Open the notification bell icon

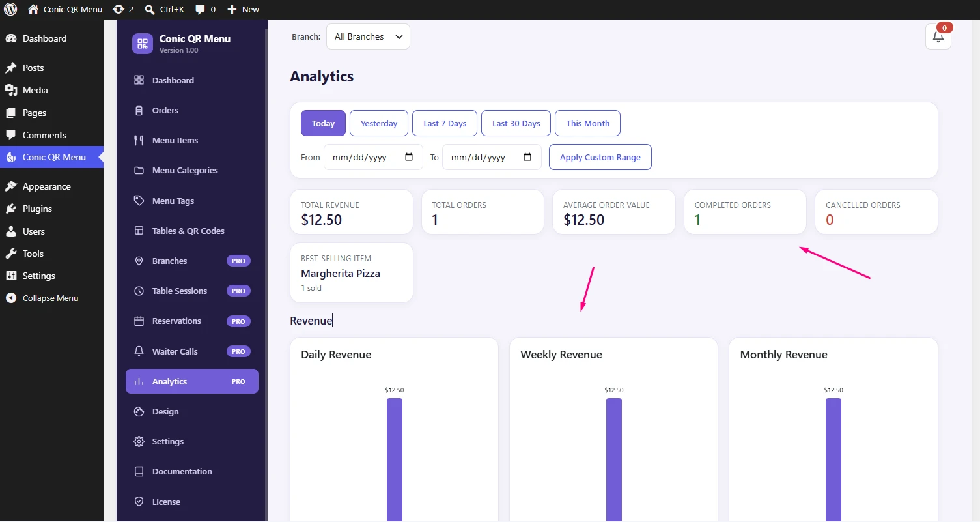click(x=938, y=36)
